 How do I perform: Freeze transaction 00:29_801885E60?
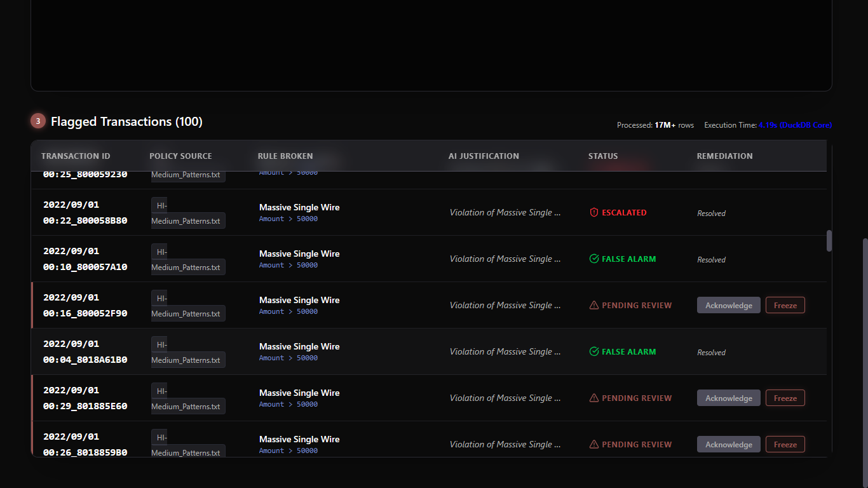[785, 398]
